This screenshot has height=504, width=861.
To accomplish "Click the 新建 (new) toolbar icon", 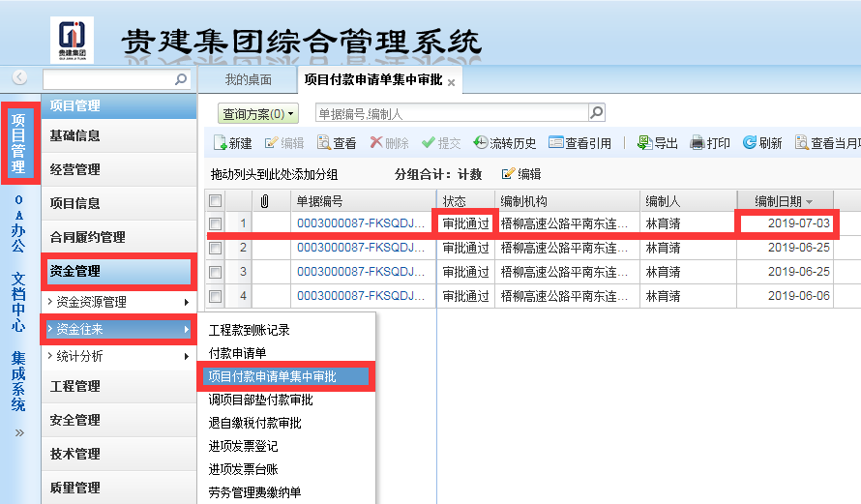I will click(x=220, y=143).
